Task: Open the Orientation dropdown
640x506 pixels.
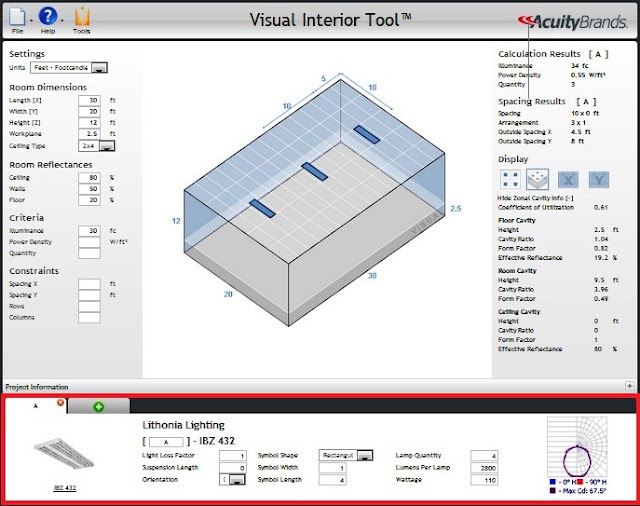Action: 237,479
